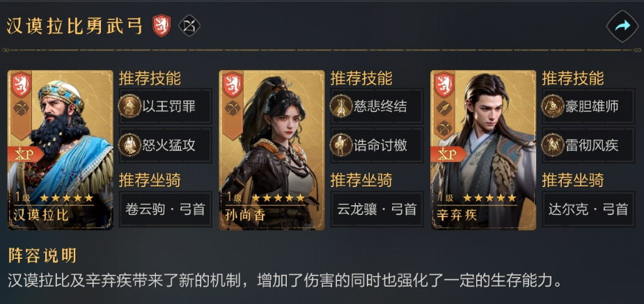Viewport: 644px width, 304px height.
Task: Open the 孙尚香 hero card
Action: click(272, 150)
